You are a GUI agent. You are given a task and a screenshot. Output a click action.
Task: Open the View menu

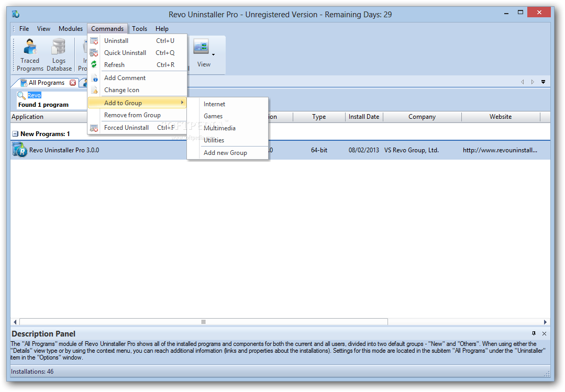click(43, 29)
